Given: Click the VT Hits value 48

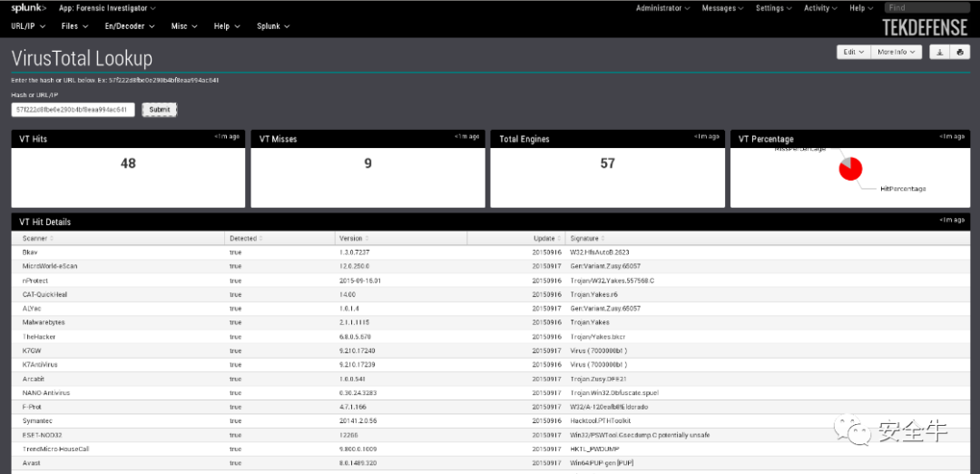Looking at the screenshot, I should tap(128, 163).
